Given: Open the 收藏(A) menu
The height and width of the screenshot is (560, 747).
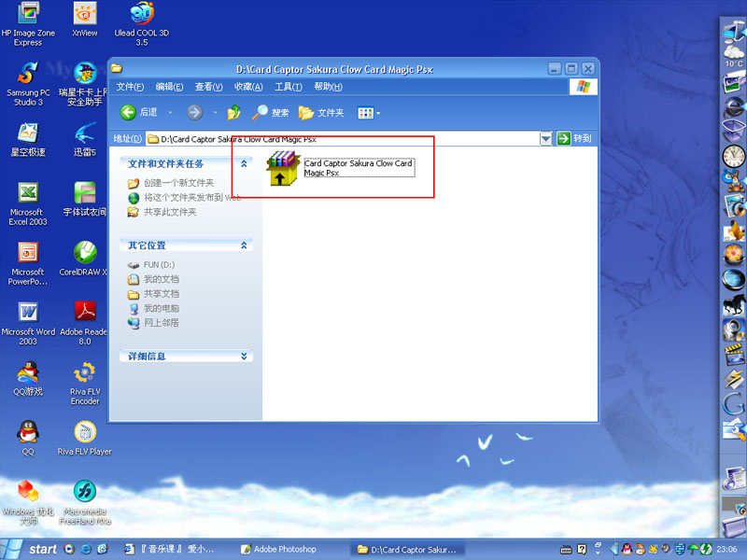Looking at the screenshot, I should click(248, 87).
